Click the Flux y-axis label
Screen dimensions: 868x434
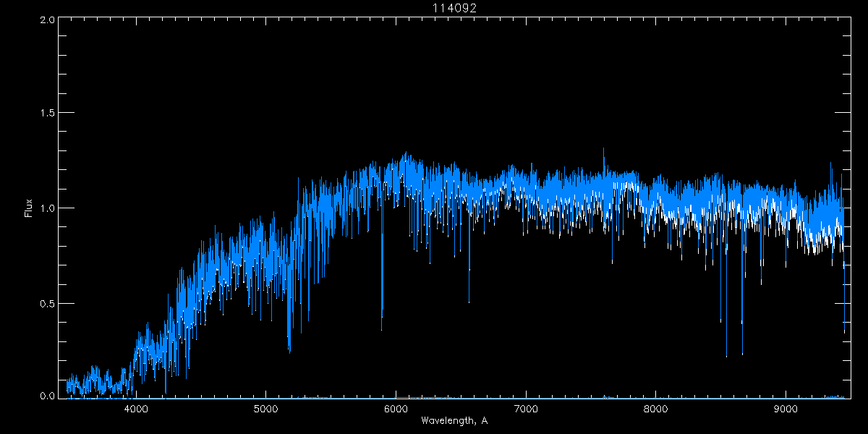click(x=29, y=208)
